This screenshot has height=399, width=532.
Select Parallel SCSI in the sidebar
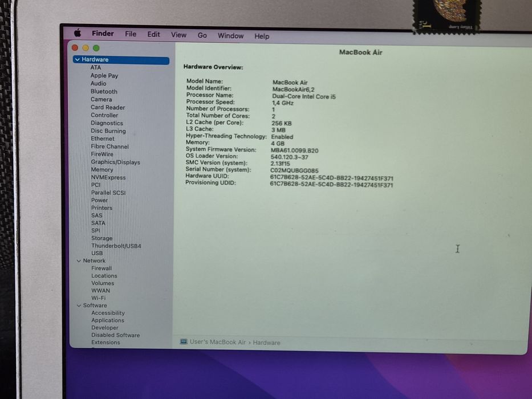(108, 193)
